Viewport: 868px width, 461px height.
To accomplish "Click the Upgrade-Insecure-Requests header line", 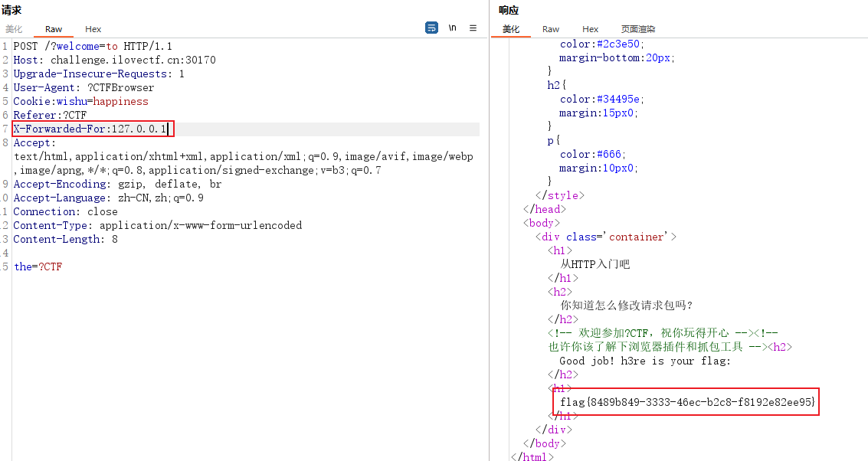I will 99,74.
